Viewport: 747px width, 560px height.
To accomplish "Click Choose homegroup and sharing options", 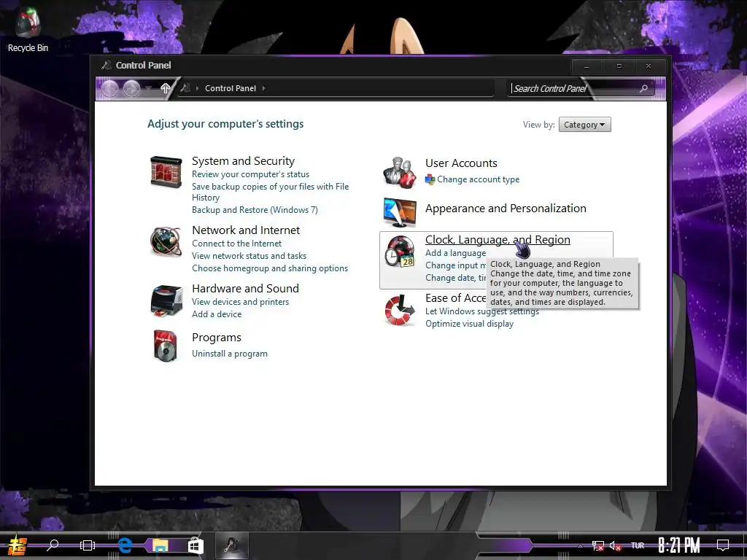I will [270, 268].
